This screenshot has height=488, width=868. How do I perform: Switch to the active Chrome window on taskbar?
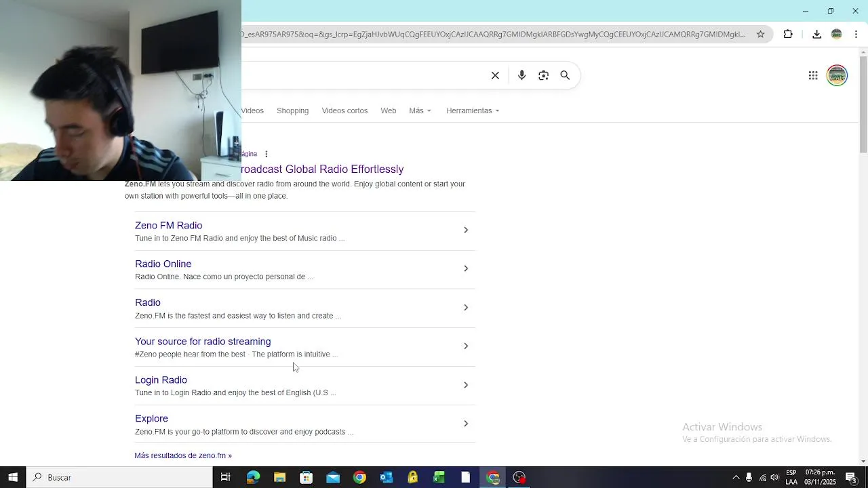coord(493,477)
